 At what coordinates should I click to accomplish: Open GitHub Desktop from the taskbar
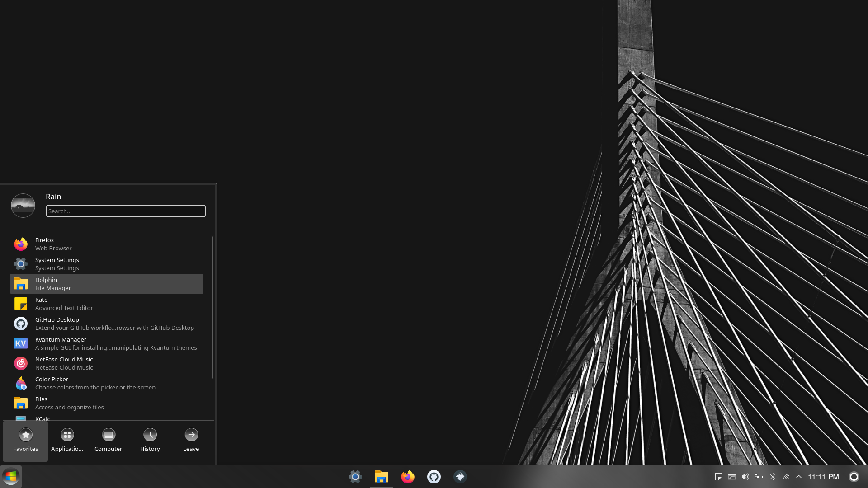[434, 477]
